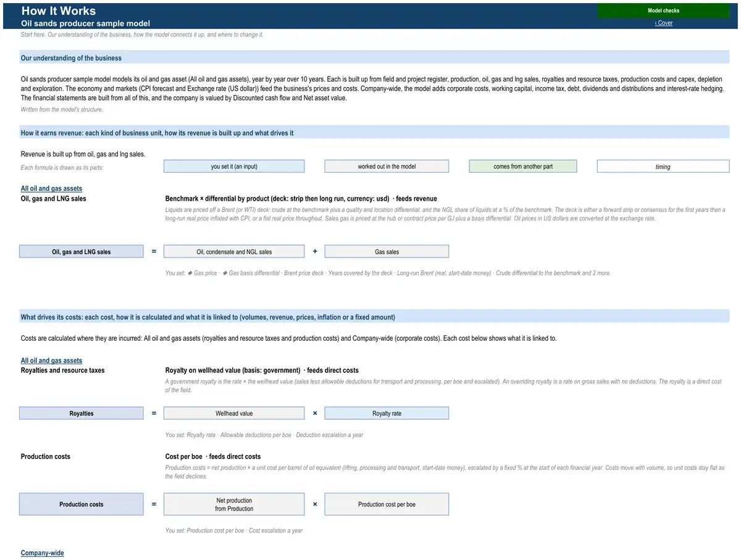Click the "Written from the model's structure." note
This screenshot has height=560, width=741.
(62, 109)
